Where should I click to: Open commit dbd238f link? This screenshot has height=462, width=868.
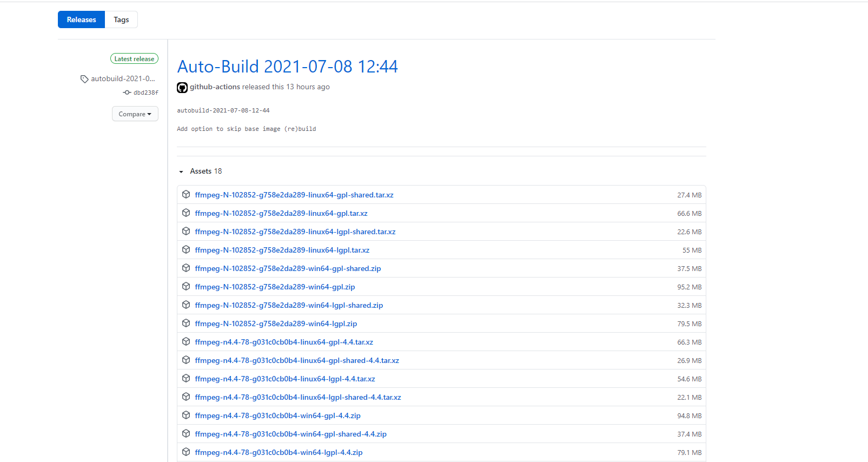(x=146, y=93)
